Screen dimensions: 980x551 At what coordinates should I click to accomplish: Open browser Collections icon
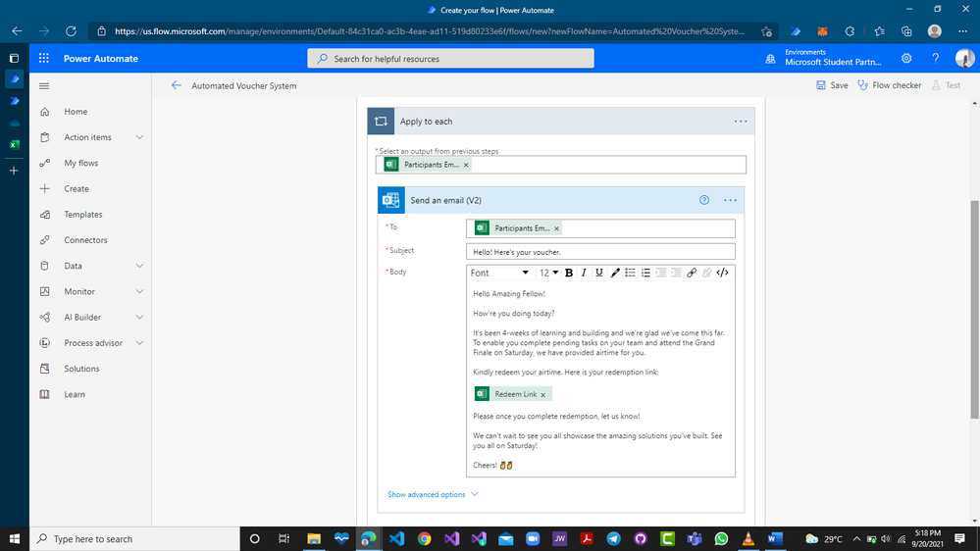point(906,30)
